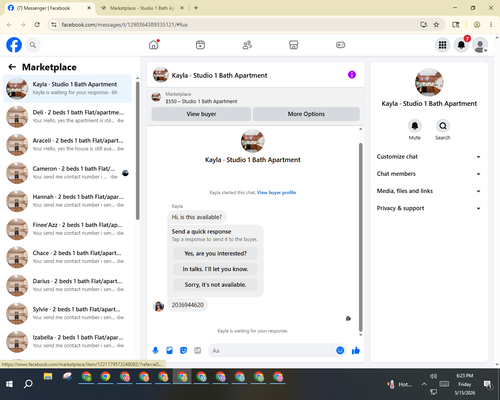The image size is (500, 400).
Task: Send quick reply 'Sorry, it's not available.'
Action: (x=215, y=285)
